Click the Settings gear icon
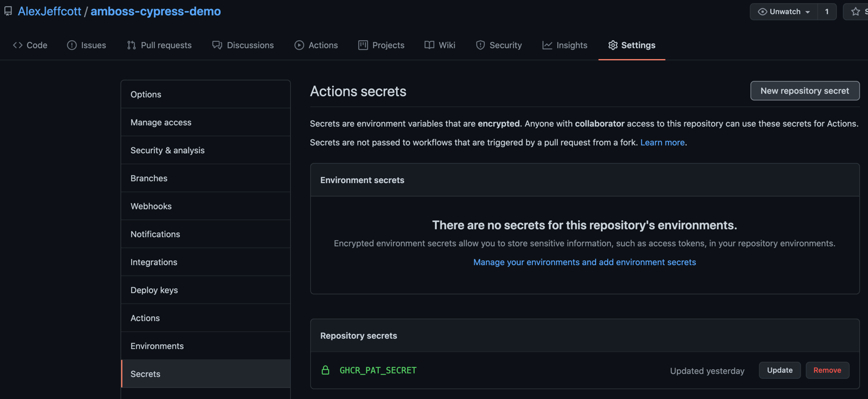 (613, 45)
